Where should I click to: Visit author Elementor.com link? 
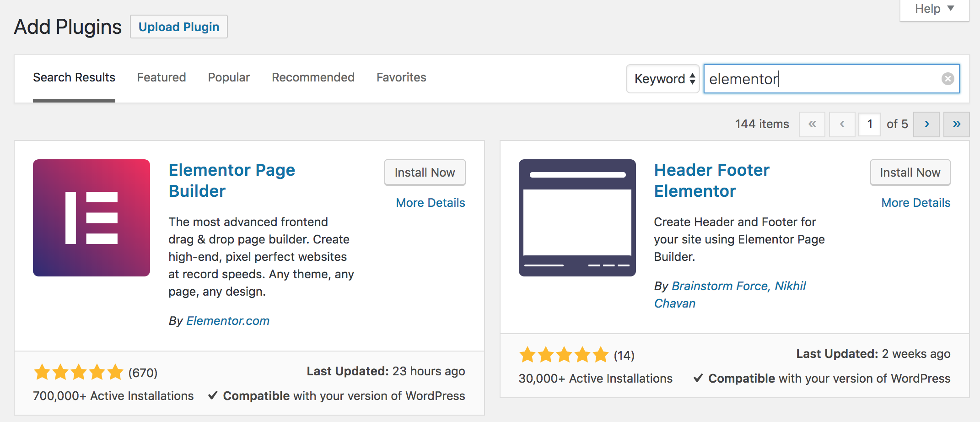(228, 321)
